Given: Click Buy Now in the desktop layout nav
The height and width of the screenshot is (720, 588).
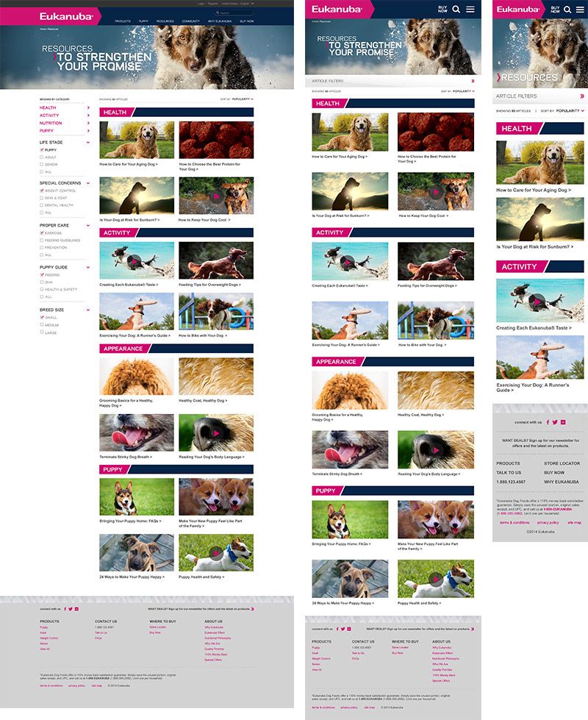Looking at the screenshot, I should (246, 21).
